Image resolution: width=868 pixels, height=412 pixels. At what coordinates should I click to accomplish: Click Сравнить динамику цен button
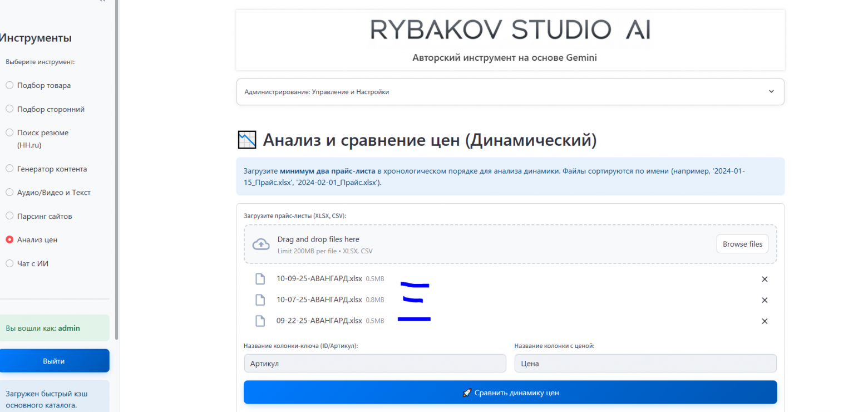tap(510, 393)
